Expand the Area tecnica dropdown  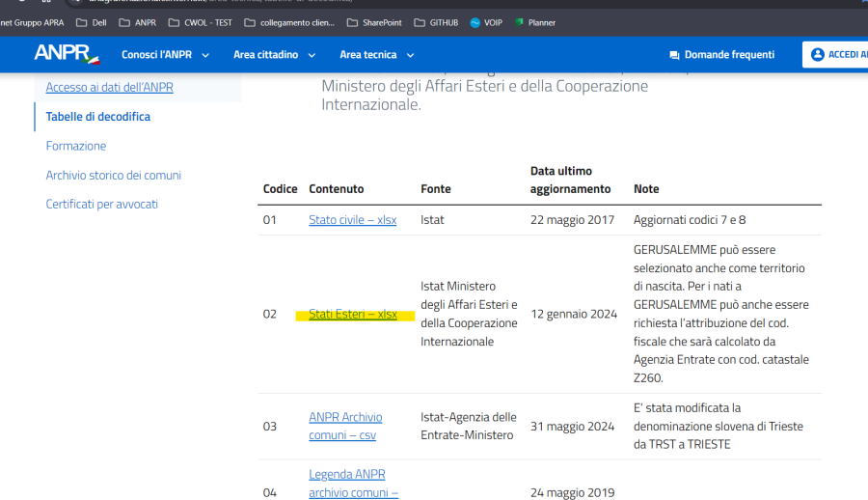pyautogui.click(x=376, y=55)
